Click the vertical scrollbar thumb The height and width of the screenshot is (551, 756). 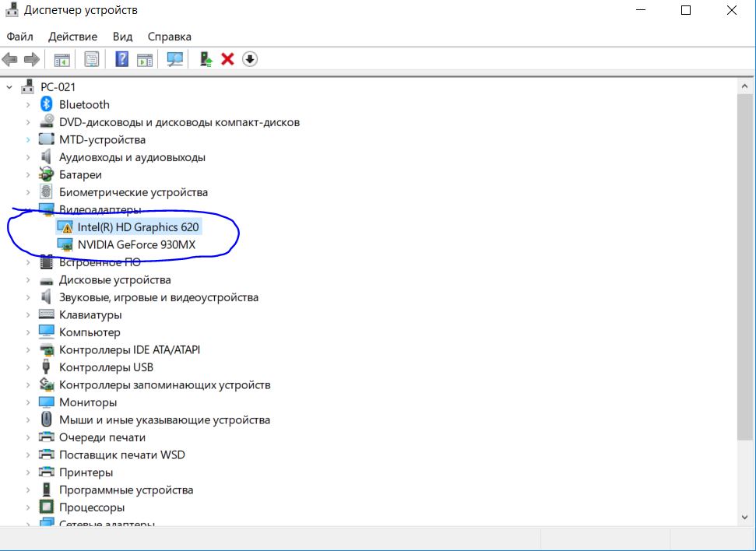click(744, 267)
